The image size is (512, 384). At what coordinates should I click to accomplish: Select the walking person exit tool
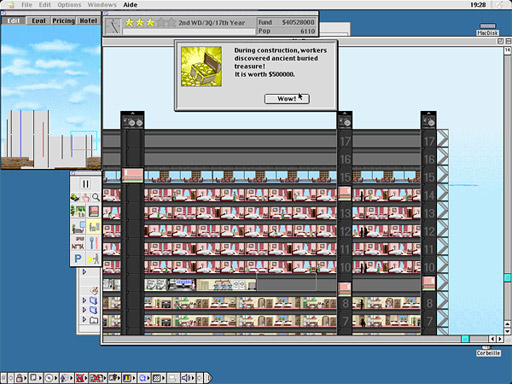94,258
